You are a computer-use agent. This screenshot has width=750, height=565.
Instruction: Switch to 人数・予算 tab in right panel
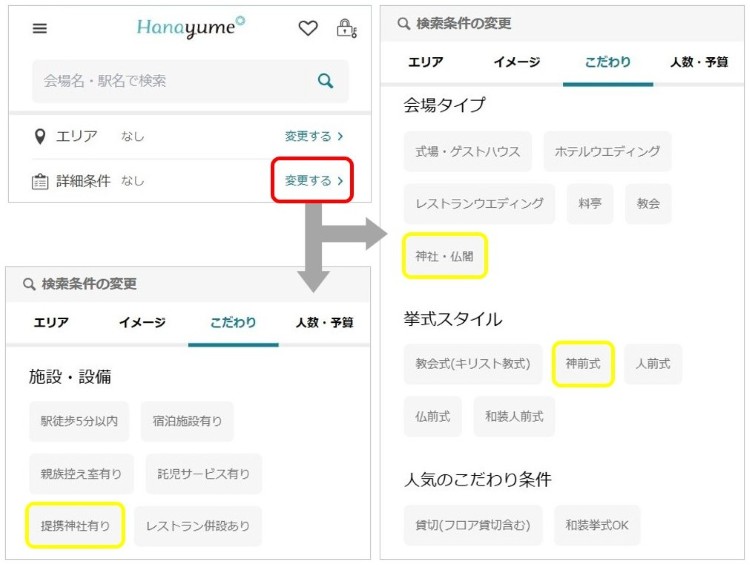click(699, 62)
